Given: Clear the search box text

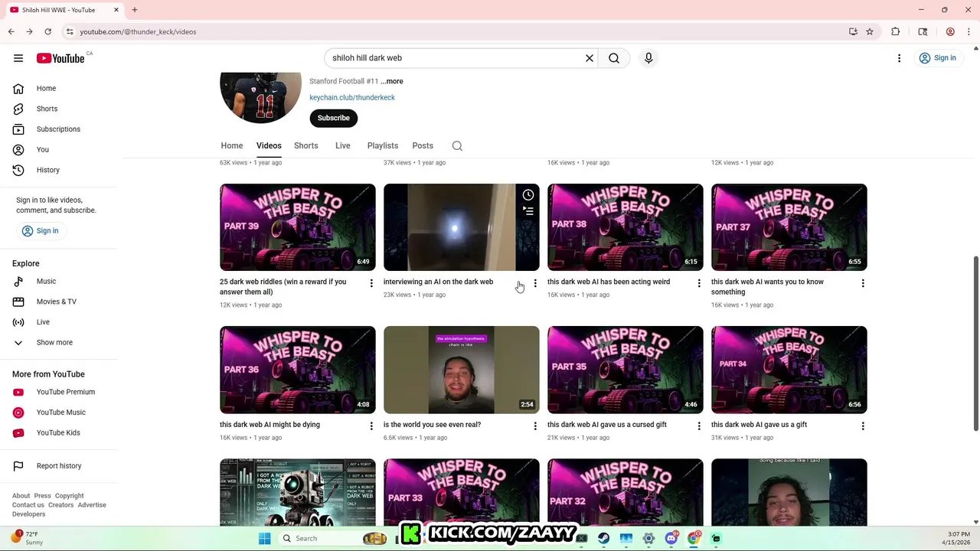Looking at the screenshot, I should pos(590,58).
